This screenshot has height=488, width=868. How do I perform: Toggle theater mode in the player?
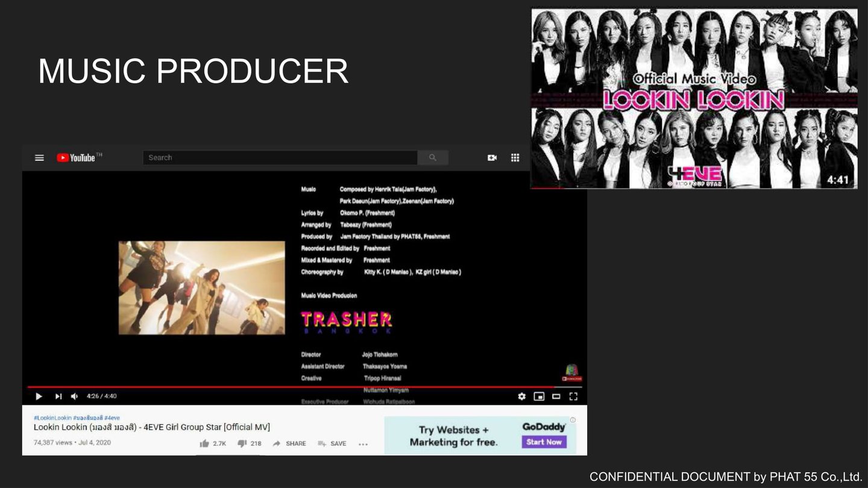click(x=556, y=396)
